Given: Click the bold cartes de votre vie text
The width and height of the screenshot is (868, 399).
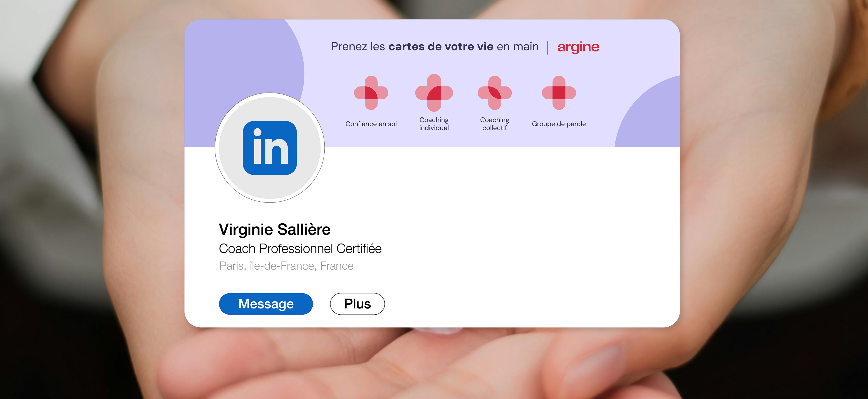Looking at the screenshot, I should pyautogui.click(x=441, y=47).
